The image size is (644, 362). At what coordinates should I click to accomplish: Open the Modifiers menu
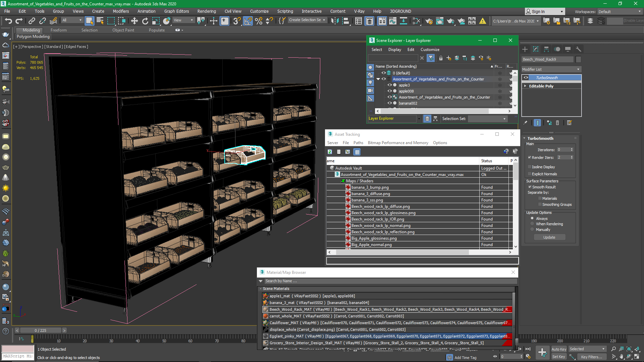pos(121,11)
